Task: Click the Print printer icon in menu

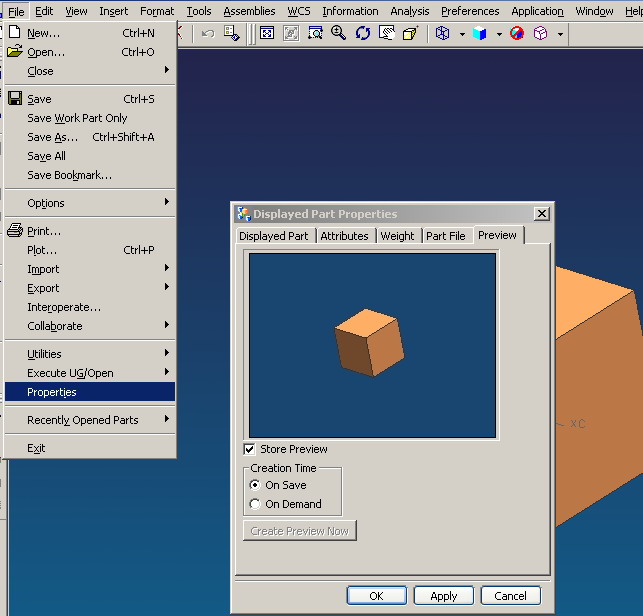Action: click(15, 230)
